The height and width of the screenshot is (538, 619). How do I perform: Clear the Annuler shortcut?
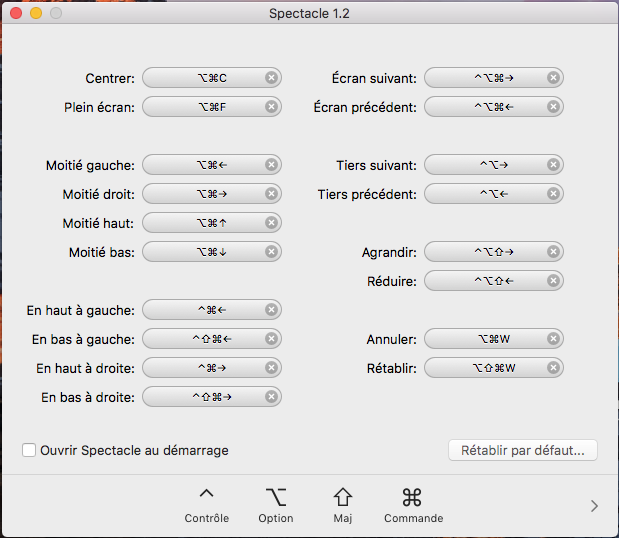tap(553, 339)
